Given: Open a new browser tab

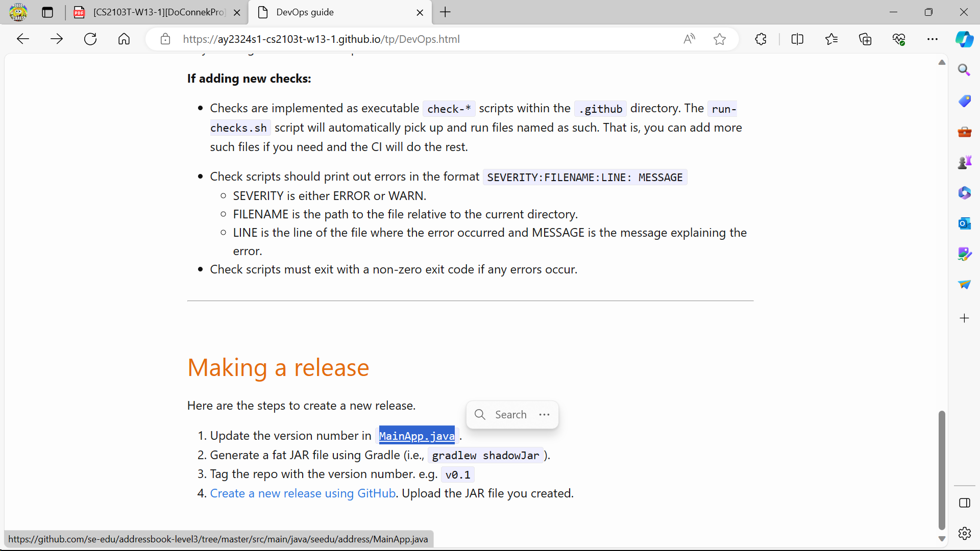Looking at the screenshot, I should [x=446, y=12].
